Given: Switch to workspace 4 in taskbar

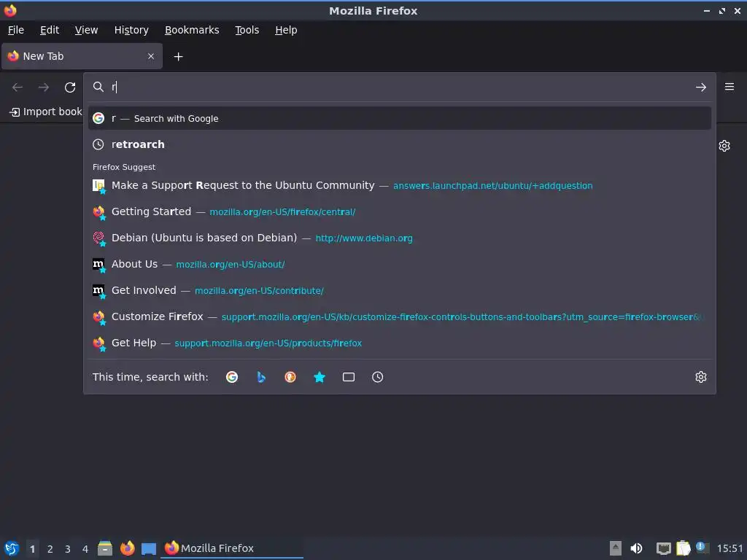Looking at the screenshot, I should (x=85, y=548).
